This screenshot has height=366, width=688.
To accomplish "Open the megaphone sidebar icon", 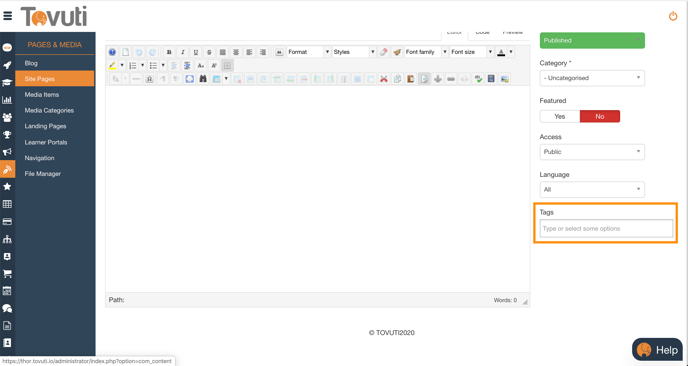I will [x=7, y=152].
